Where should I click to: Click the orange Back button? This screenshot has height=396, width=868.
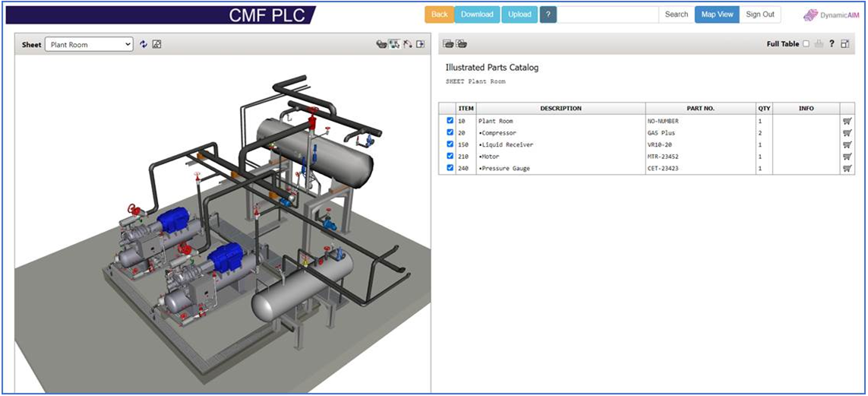click(440, 14)
